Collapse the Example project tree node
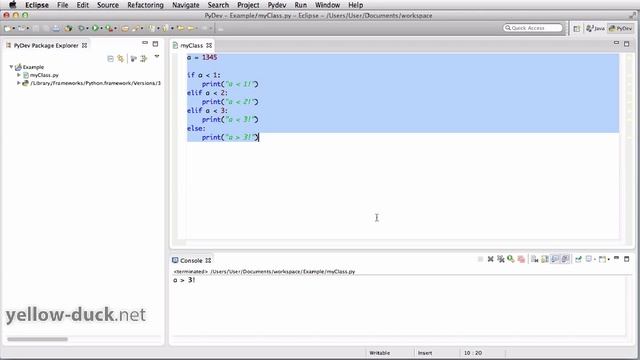The image size is (640, 360). (11, 67)
